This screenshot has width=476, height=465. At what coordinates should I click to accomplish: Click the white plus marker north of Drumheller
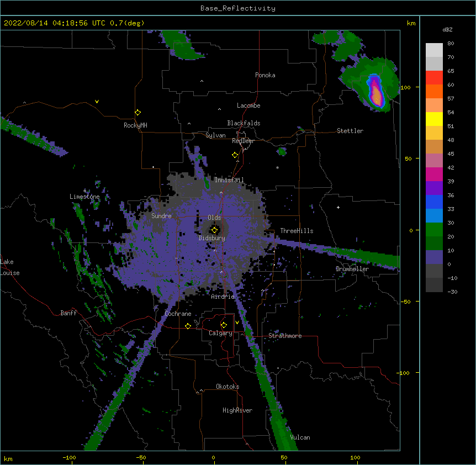pos(338,207)
